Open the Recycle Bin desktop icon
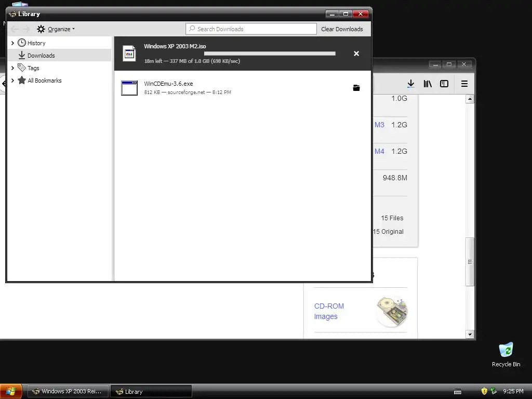 coord(506,354)
